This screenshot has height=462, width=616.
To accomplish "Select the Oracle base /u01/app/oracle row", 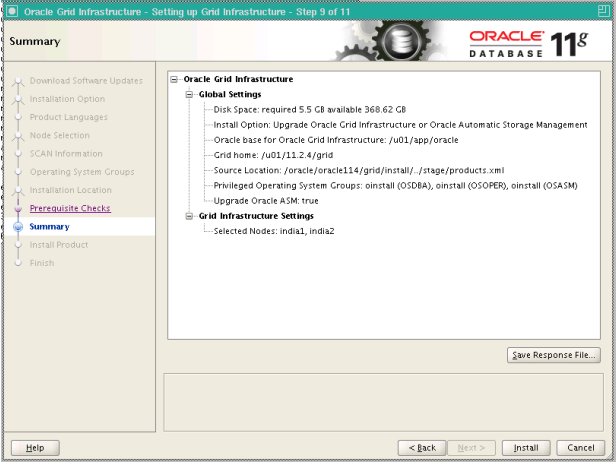I will [x=336, y=140].
